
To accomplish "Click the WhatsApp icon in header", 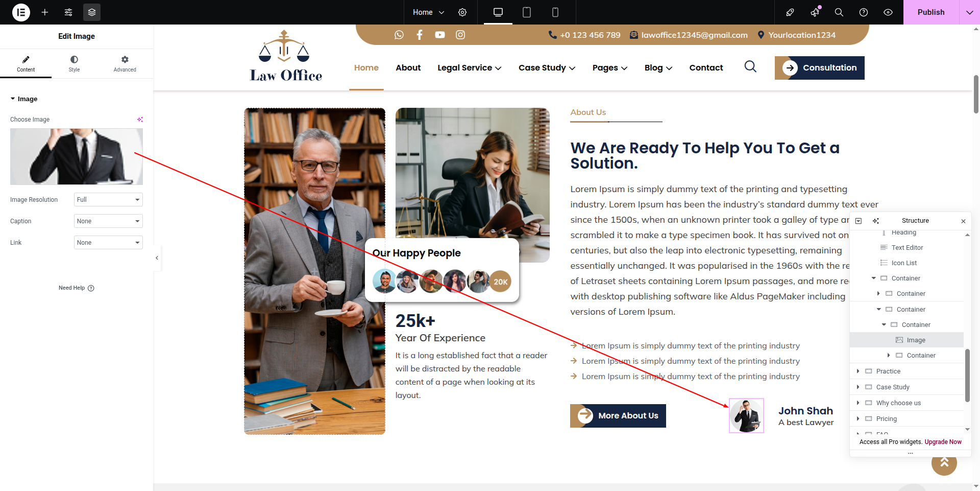I will click(x=399, y=35).
